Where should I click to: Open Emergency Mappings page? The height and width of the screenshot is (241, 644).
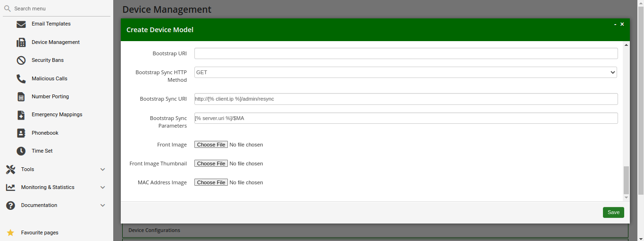click(57, 114)
